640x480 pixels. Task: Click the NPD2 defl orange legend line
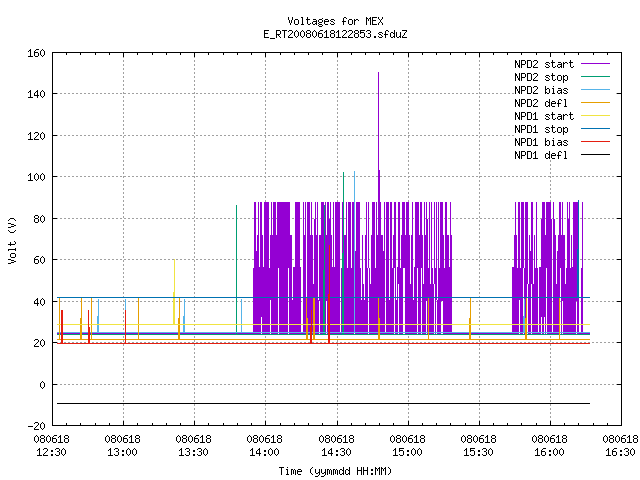coord(595,103)
